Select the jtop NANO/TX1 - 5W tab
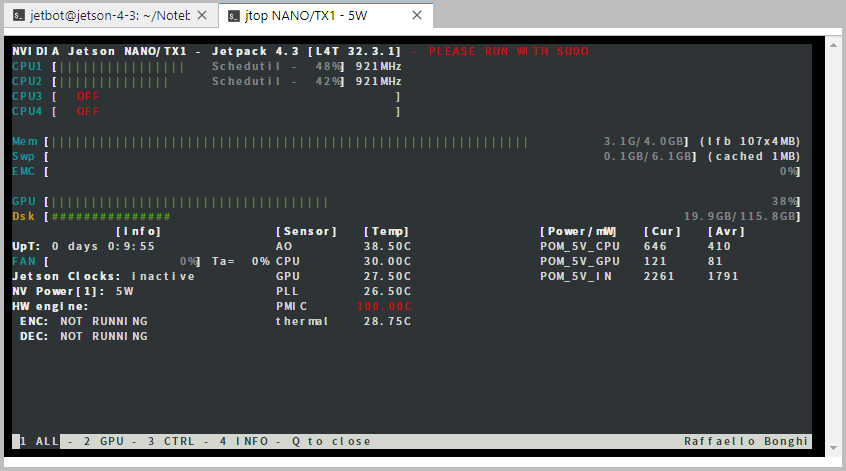 coord(326,16)
